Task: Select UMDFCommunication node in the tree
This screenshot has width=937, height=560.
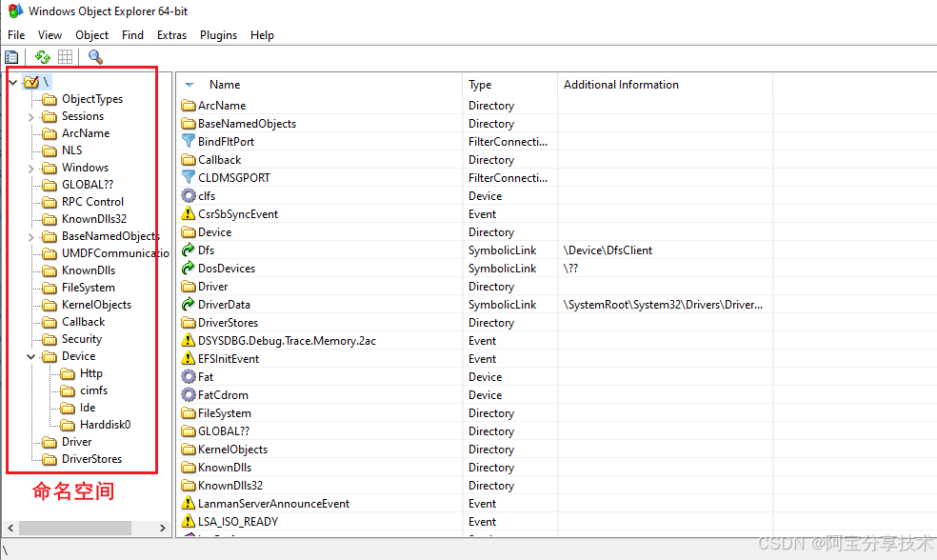Action: [115, 253]
